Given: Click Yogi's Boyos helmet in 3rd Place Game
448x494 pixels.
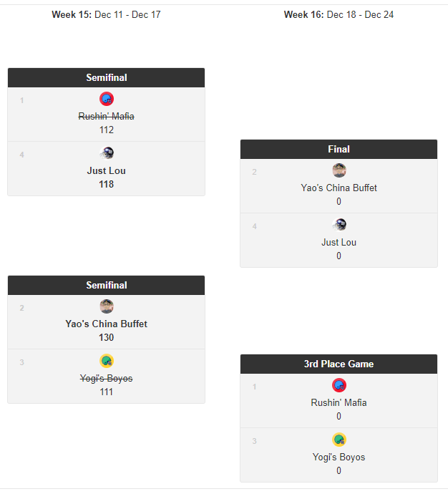Looking at the screenshot, I should click(x=339, y=440).
